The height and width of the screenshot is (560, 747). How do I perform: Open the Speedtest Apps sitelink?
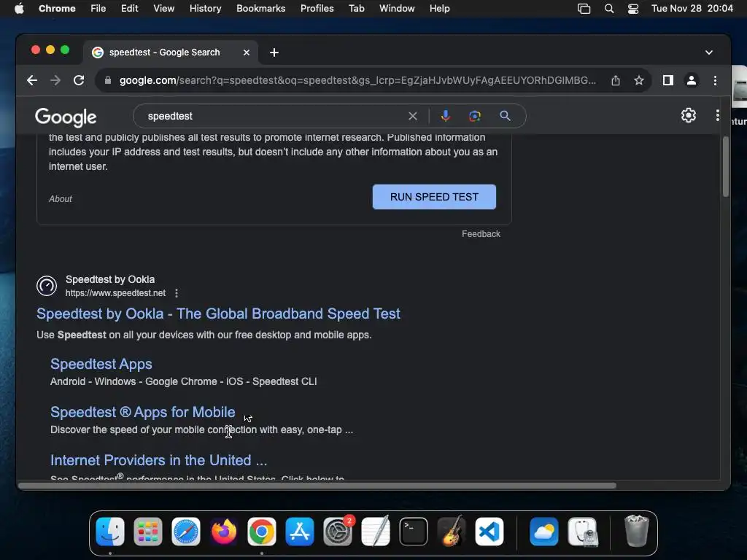point(101,365)
